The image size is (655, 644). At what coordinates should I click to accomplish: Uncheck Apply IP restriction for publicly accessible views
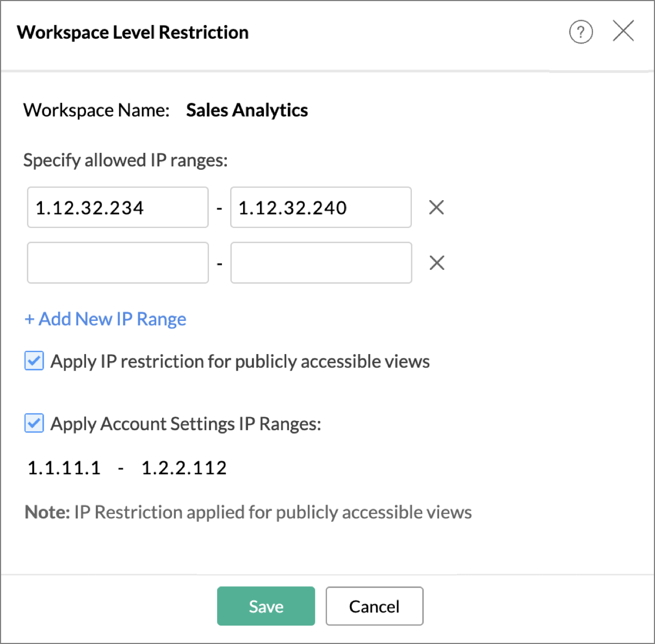point(34,361)
